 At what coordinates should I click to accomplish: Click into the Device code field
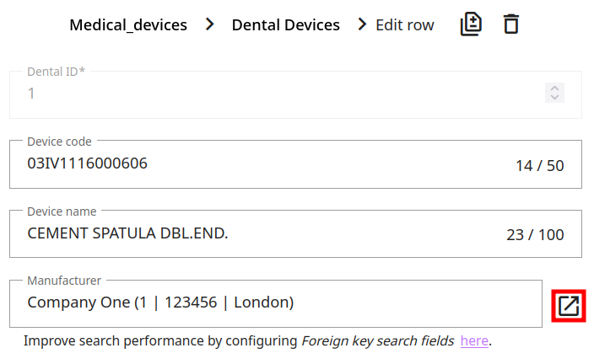click(253, 164)
